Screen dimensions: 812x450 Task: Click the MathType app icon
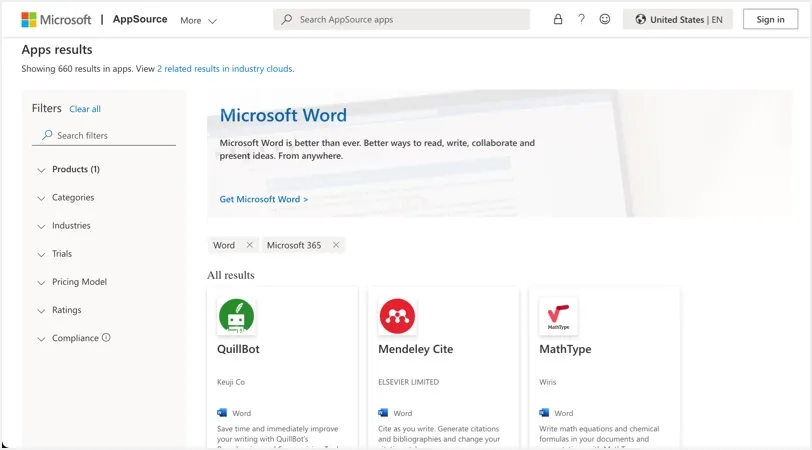558,316
